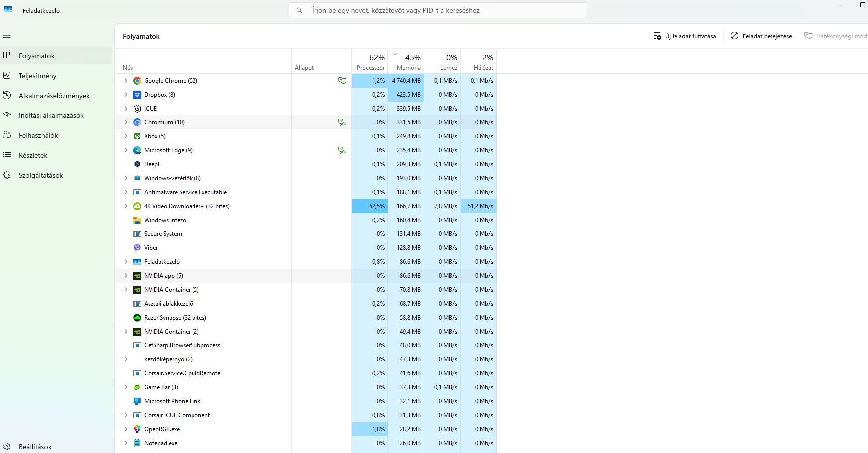The width and height of the screenshot is (868, 453).
Task: Click the Chromium process icon
Action: pos(137,122)
